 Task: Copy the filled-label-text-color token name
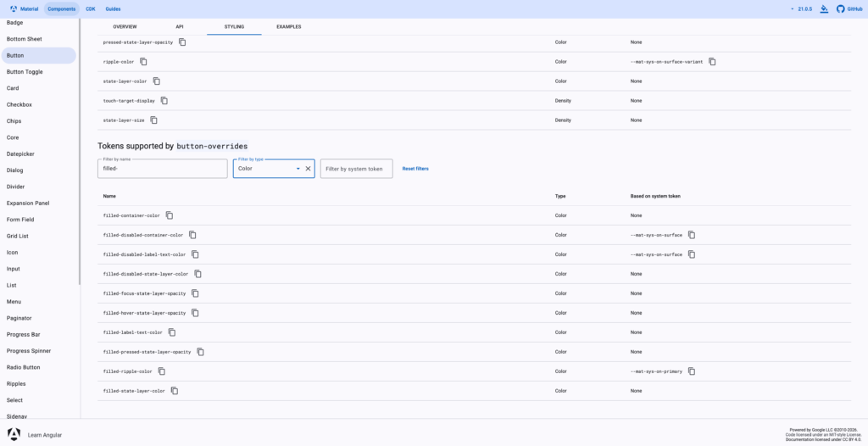tap(172, 332)
